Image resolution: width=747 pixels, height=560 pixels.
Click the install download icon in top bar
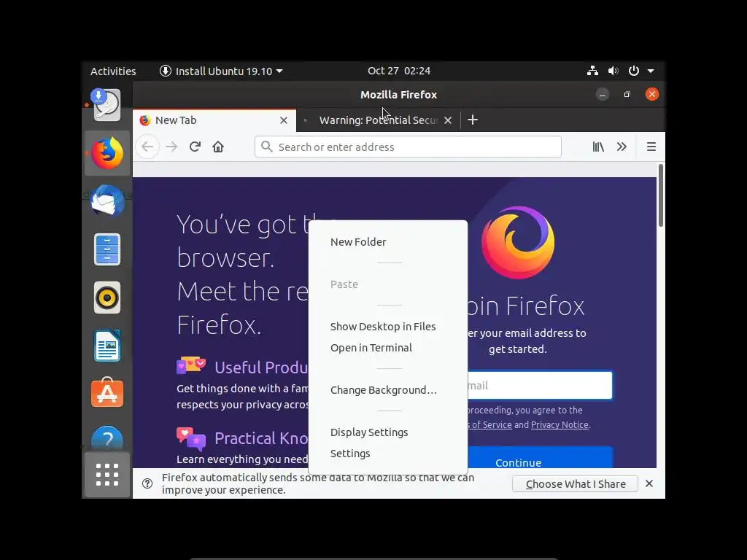click(166, 71)
